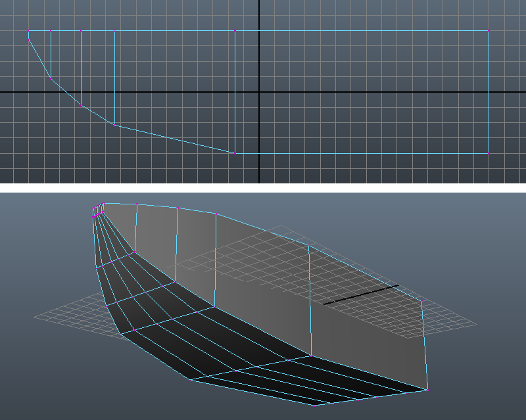Screen dimensions: 526x420
Task: Click the long sloped keel edge in side view
Action: [174, 139]
